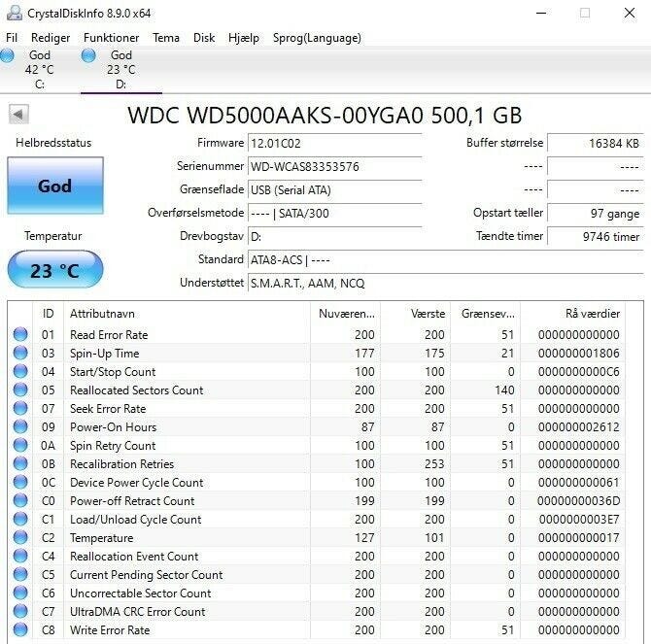This screenshot has height=644, width=651.
Task: Click the Grænseflade field USB (Serial ATA)
Action: pyautogui.click(x=334, y=190)
